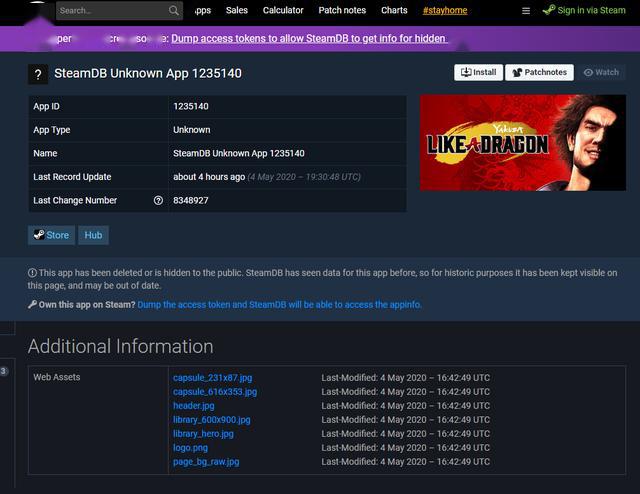This screenshot has height=494, width=640.
Task: Click the Steam logo icon in Sign in
Action: (x=549, y=10)
